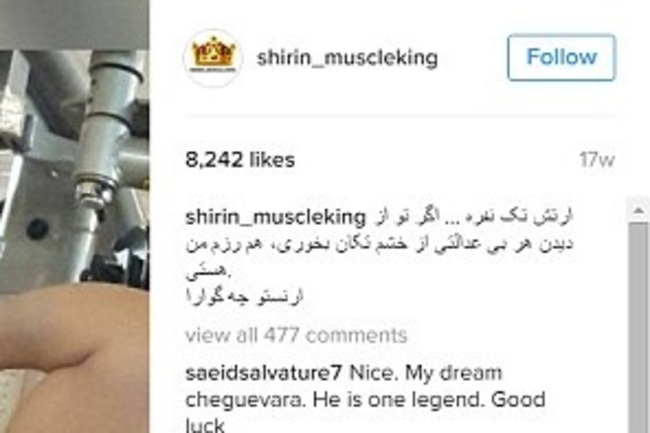Open shirin_muscleking profile from post header

(x=347, y=58)
